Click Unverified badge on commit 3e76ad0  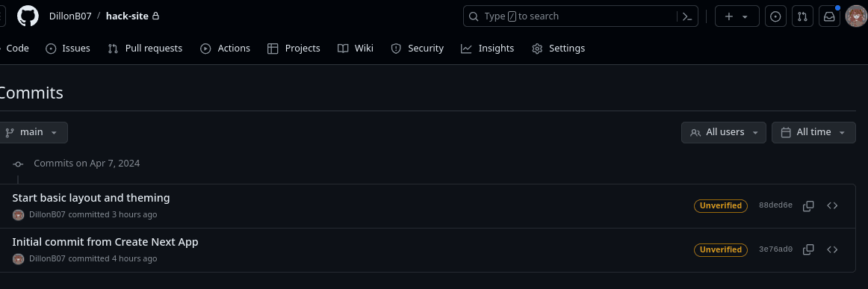coord(720,249)
